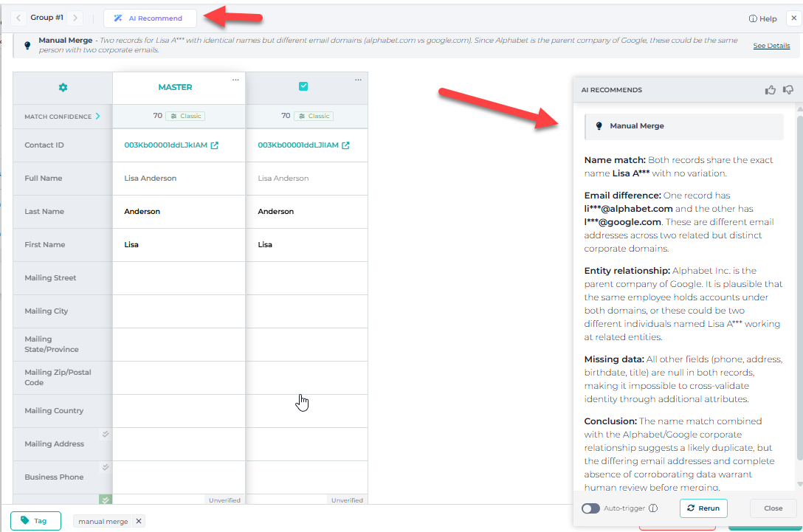The width and height of the screenshot is (803, 532).
Task: Select second record First Name Lisa cell
Action: pos(307,245)
